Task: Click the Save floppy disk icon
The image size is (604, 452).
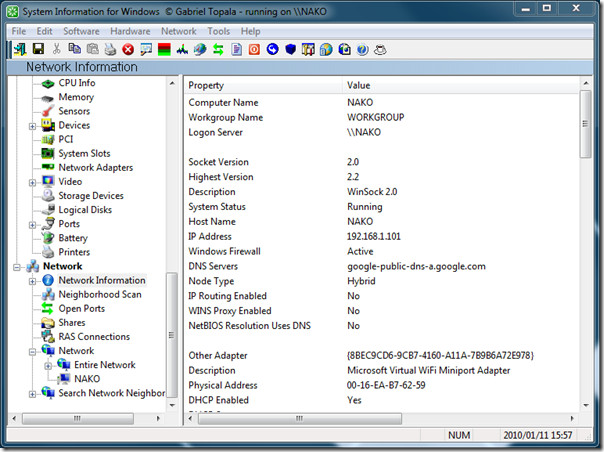Action: [38, 49]
